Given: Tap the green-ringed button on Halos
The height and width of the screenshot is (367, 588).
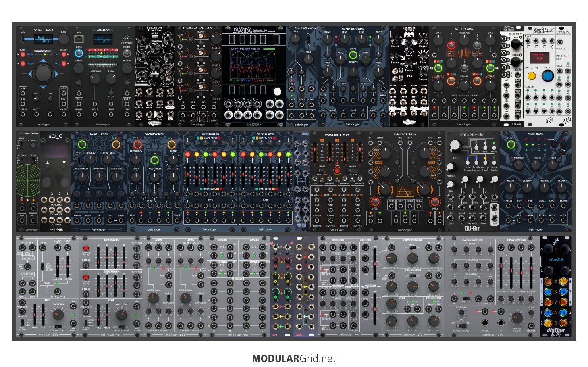Looking at the screenshot, I should point(82,144).
